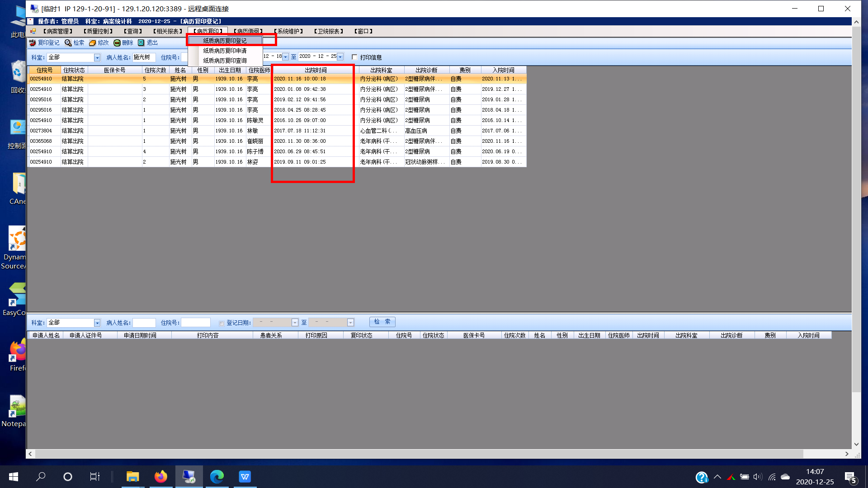Click the 修改 edit toolbar icon
Viewport: 868px width, 488px height.
(x=93, y=42)
